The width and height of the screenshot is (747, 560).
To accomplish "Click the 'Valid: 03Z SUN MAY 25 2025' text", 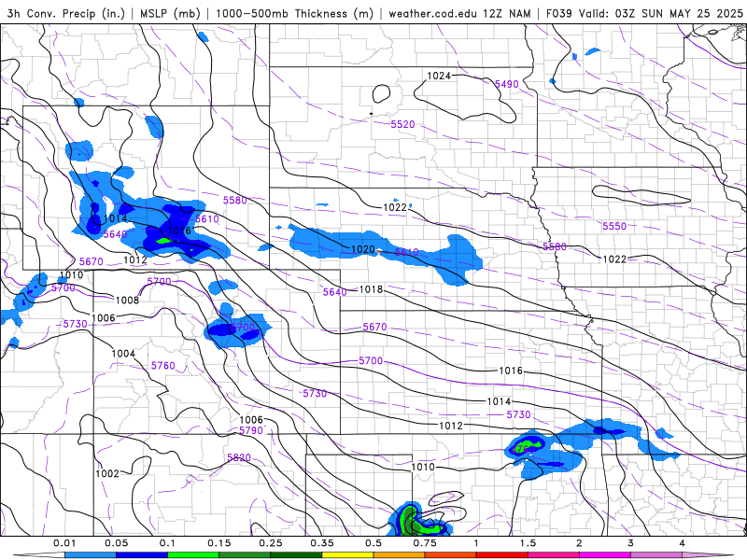I will click(x=661, y=13).
